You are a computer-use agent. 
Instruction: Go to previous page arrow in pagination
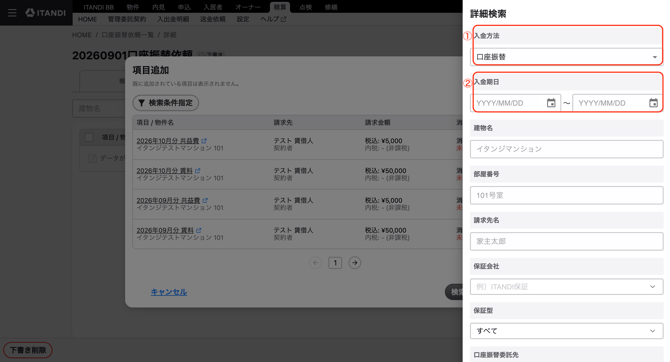315,262
